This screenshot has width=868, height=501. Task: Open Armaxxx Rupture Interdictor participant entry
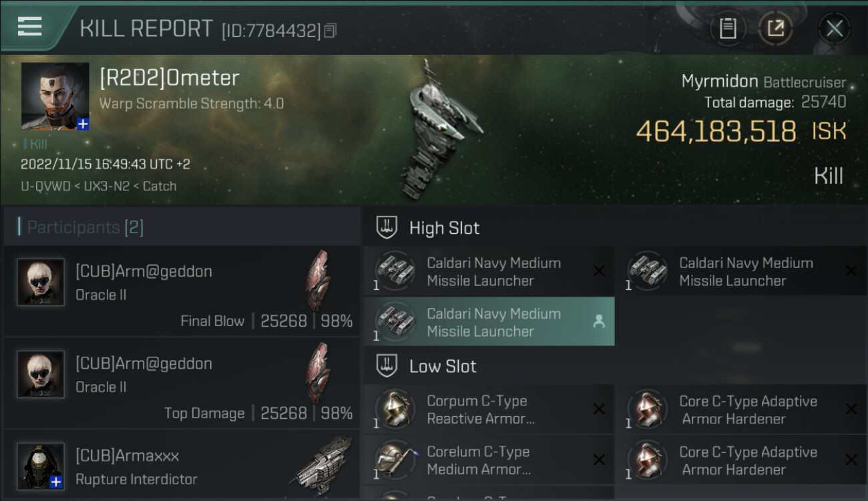(182, 465)
